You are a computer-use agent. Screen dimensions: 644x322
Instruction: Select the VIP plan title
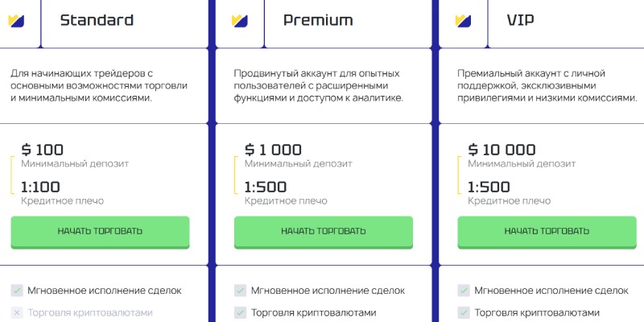[x=520, y=20]
